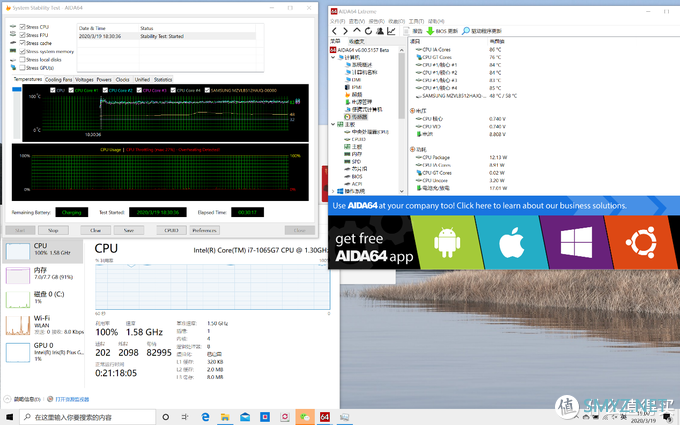Go back in AIDA64 Extreme toolbar
Viewport: 680px width, 425px height.
coord(334,31)
